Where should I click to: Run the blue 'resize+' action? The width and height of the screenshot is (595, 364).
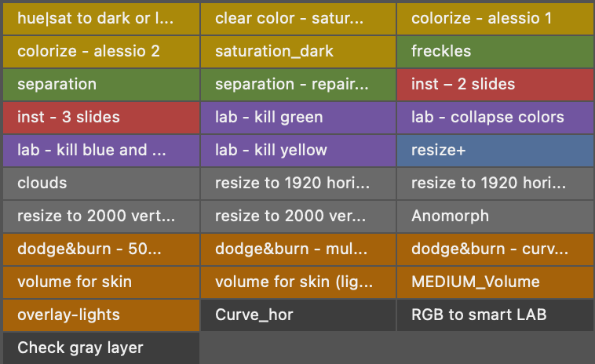pos(495,150)
